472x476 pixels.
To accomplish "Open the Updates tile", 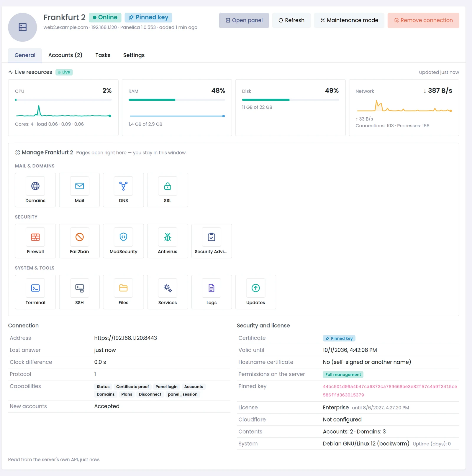I will pos(255,292).
